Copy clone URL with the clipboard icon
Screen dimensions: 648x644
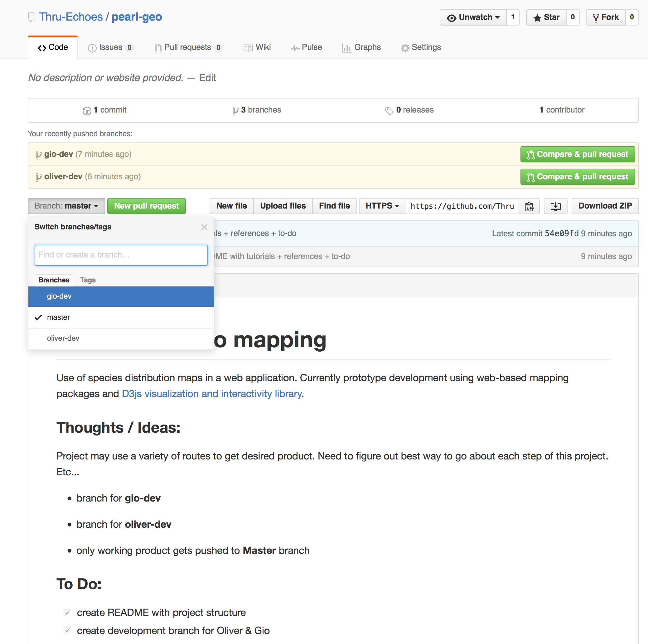click(529, 206)
